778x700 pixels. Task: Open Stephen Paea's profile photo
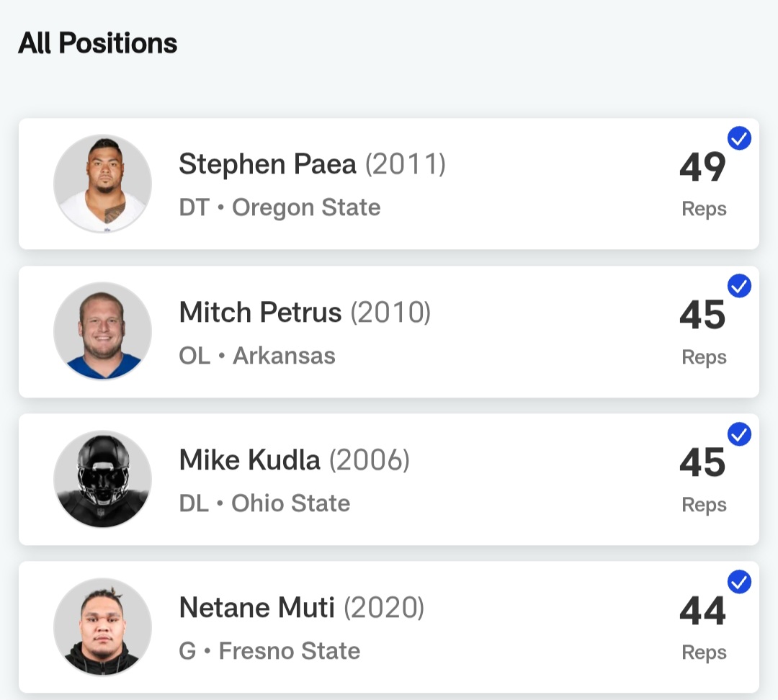click(102, 184)
